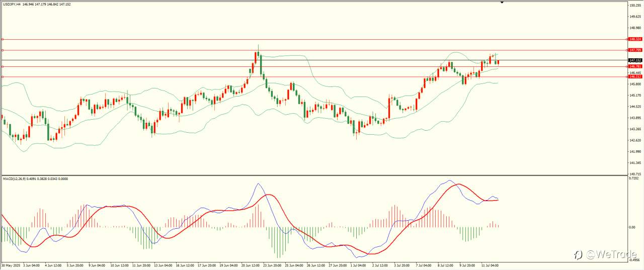Click the black 147.152 current price label

point(635,60)
